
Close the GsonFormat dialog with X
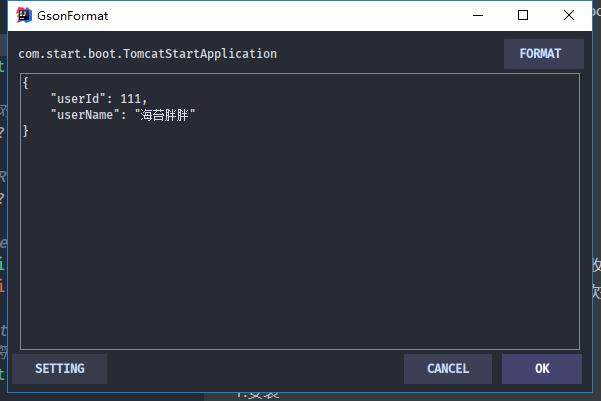569,15
